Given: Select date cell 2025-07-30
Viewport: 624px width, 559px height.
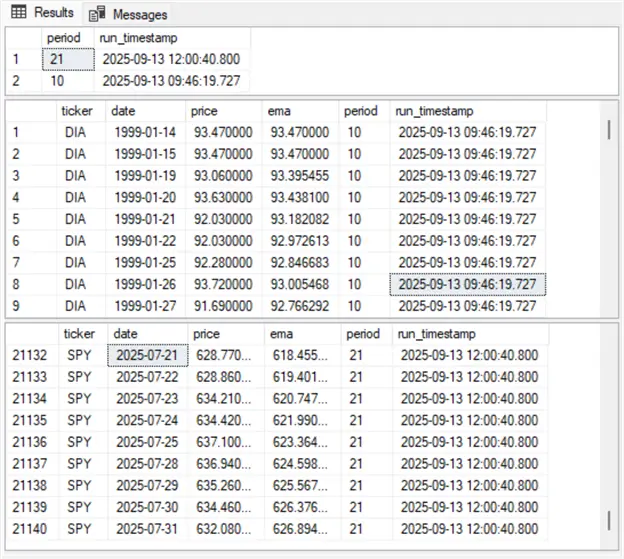Looking at the screenshot, I should [148, 507].
